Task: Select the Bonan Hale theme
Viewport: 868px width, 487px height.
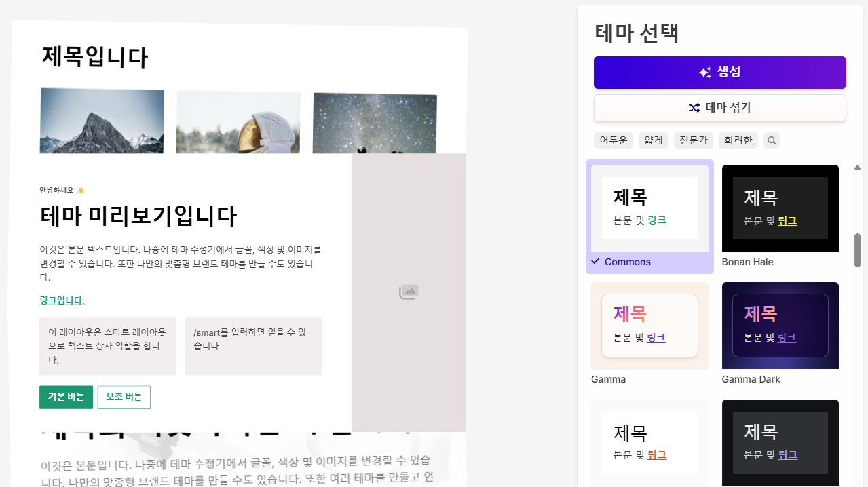Action: pyautogui.click(x=780, y=209)
